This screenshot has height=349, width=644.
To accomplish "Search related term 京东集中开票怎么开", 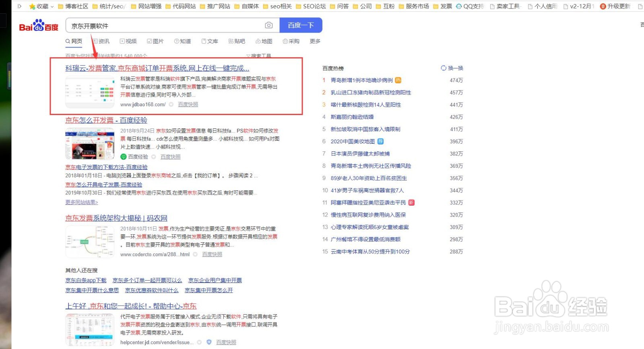I will (209, 290).
